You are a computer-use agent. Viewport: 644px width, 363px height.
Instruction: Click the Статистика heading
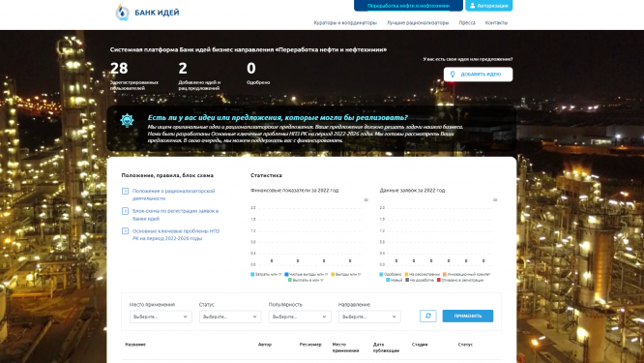(x=266, y=175)
